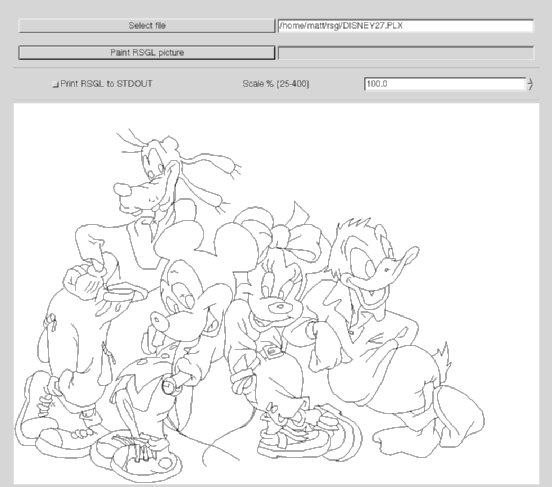This screenshot has width=552, height=487.
Task: Click the Select file button
Action: click(x=146, y=26)
